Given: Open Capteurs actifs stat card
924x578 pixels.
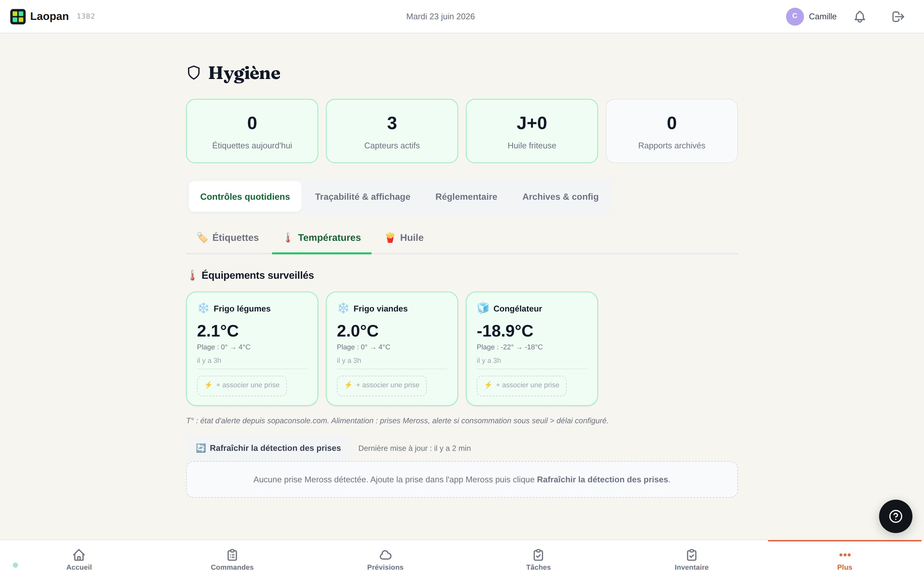Looking at the screenshot, I should [x=392, y=131].
